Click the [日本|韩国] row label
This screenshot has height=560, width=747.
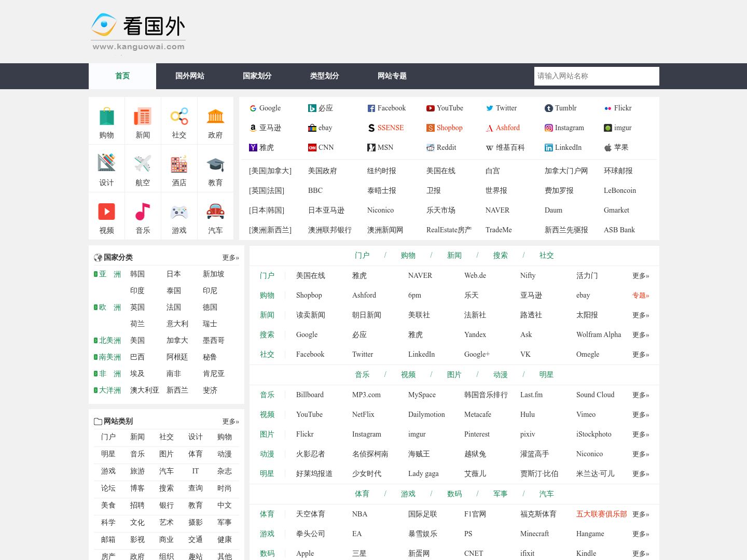[267, 211]
